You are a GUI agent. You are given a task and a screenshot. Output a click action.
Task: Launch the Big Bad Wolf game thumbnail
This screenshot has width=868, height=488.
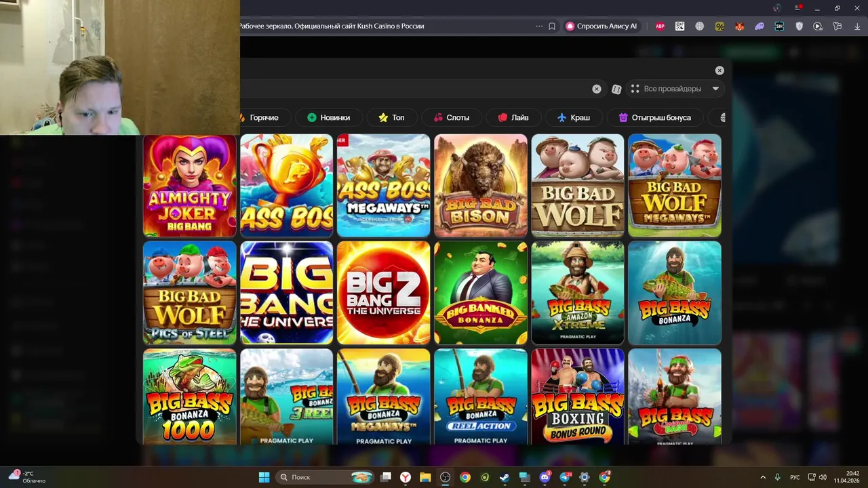tap(578, 186)
